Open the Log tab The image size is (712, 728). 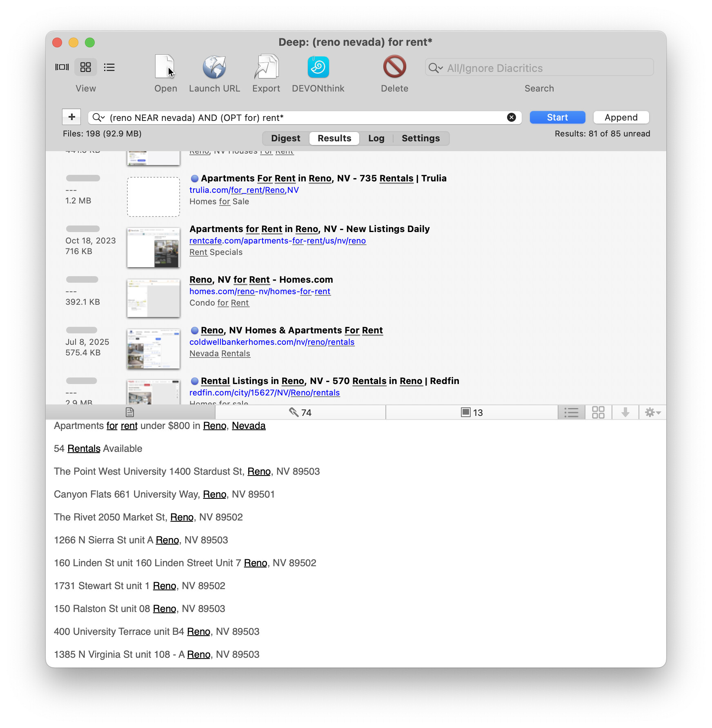pos(376,138)
